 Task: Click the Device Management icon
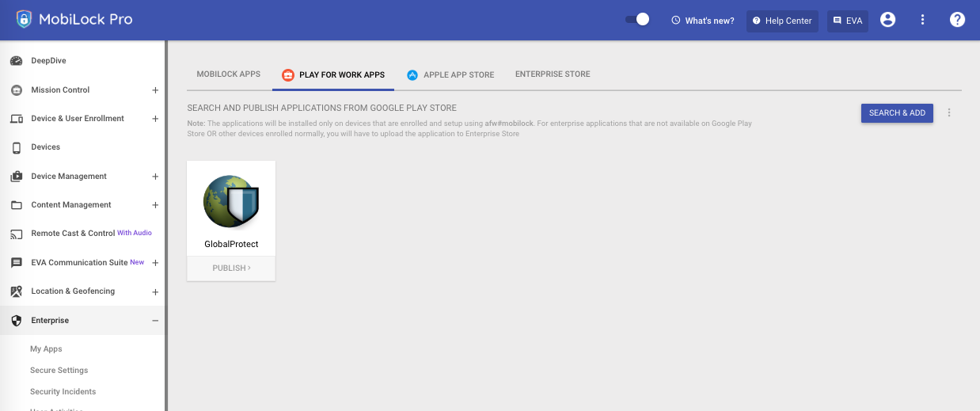coord(17,177)
